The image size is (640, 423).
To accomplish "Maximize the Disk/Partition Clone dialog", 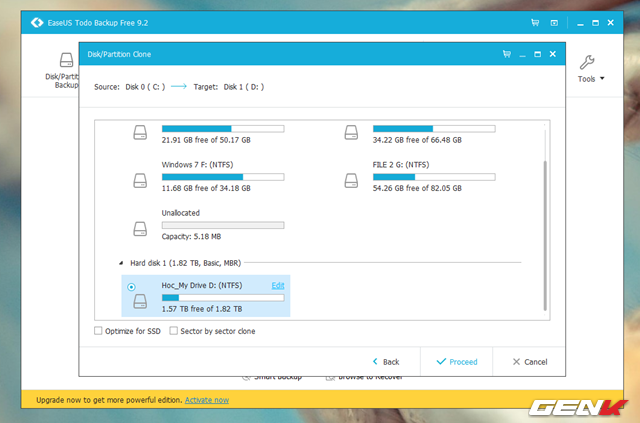I will (x=538, y=54).
